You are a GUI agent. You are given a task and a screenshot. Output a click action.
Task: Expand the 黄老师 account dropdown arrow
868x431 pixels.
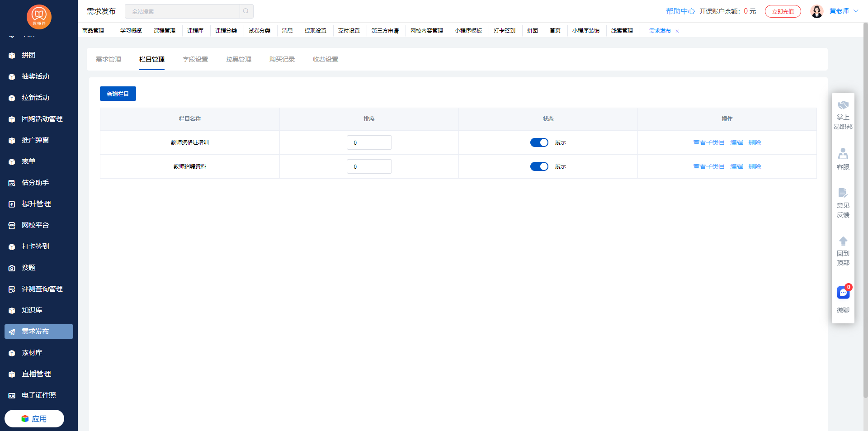click(x=856, y=11)
